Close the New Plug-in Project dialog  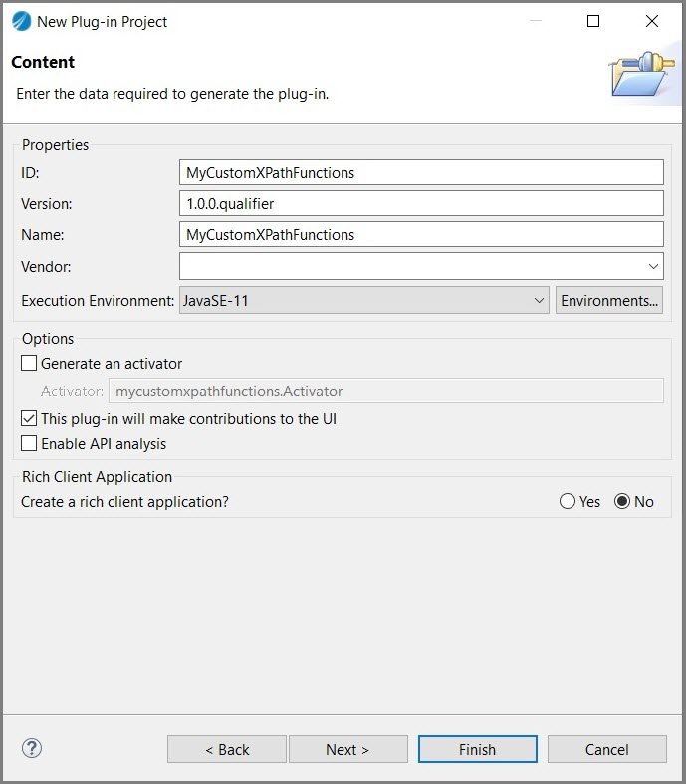point(652,21)
